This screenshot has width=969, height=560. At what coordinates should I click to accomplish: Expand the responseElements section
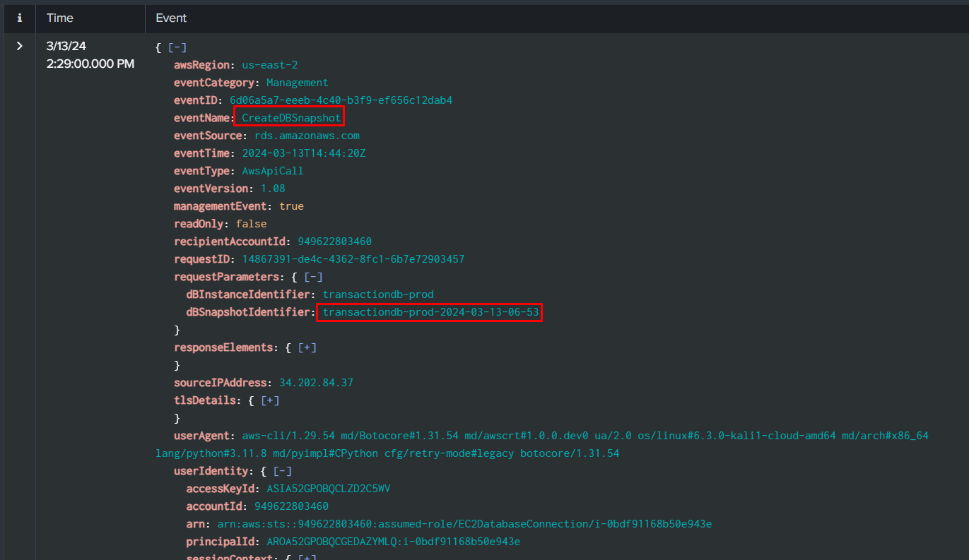coord(307,347)
